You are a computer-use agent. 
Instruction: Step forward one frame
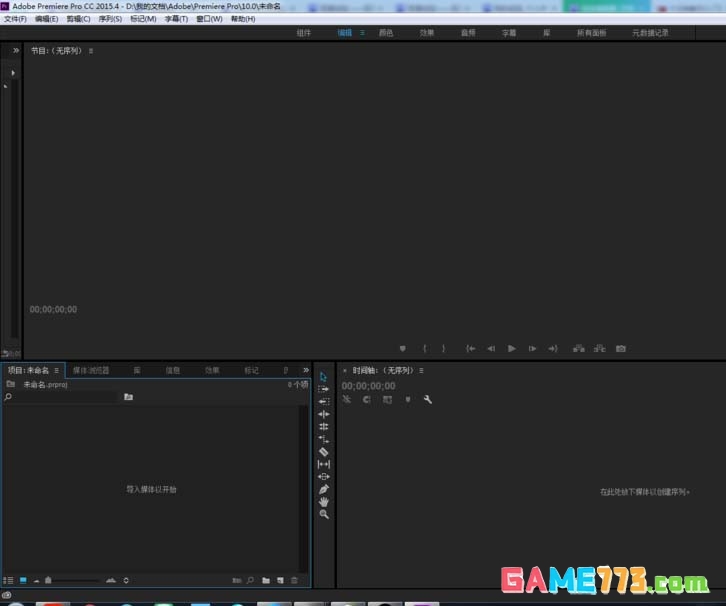point(532,348)
